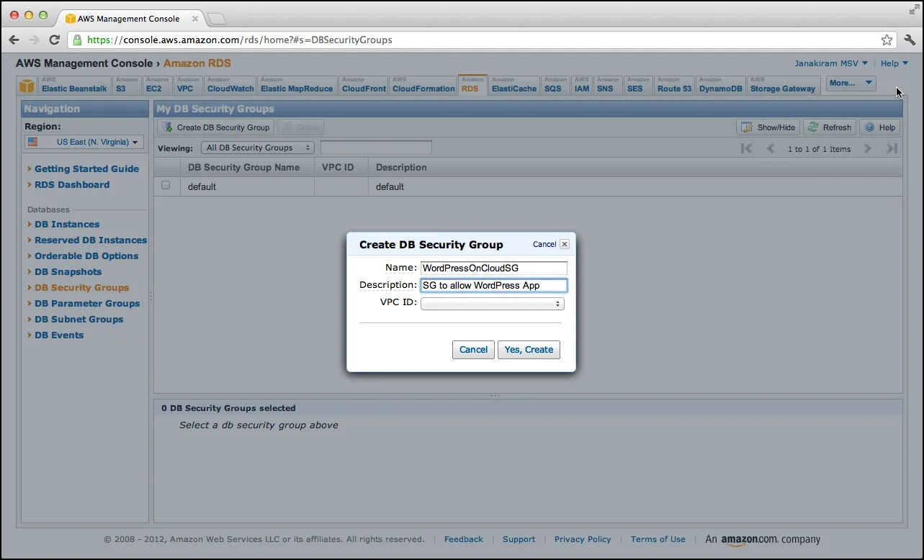
Task: Switch to the IAM service tab
Action: (582, 85)
